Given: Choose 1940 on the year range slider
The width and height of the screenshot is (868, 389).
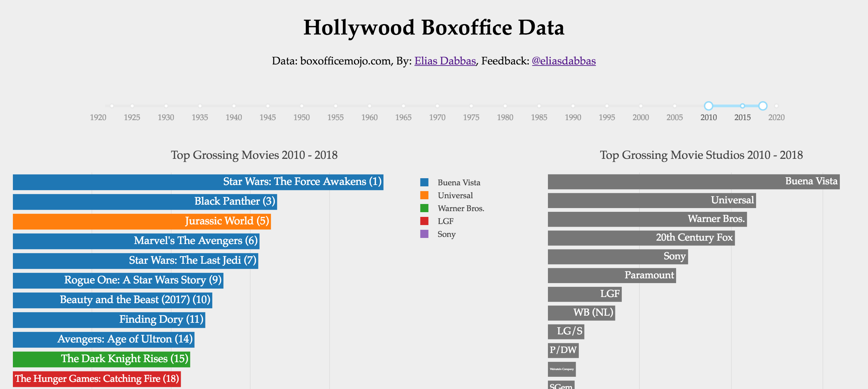Looking at the screenshot, I should point(234,117).
